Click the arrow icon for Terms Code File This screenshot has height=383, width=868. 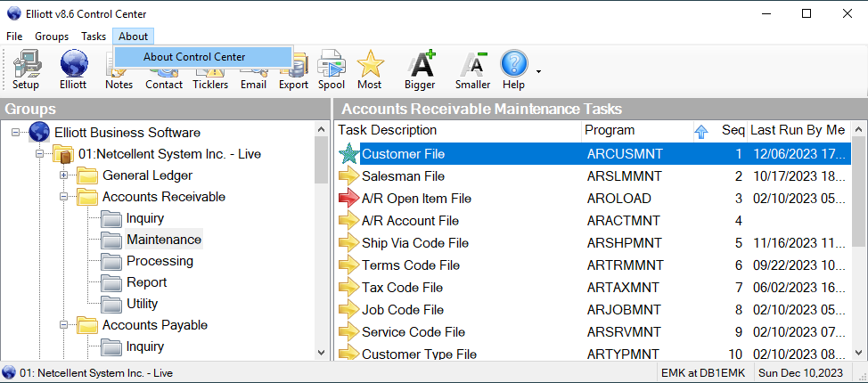[x=348, y=265]
